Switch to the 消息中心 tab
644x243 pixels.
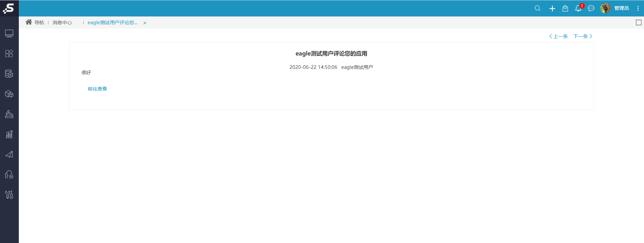coord(62,23)
